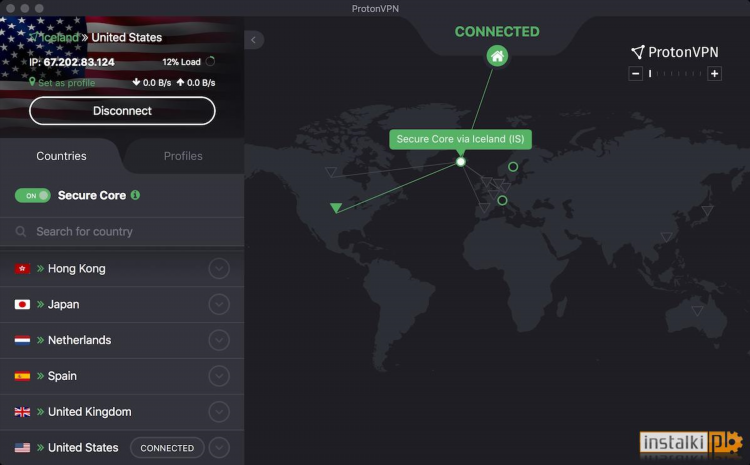Click the zoom in plus button on map

coord(714,74)
